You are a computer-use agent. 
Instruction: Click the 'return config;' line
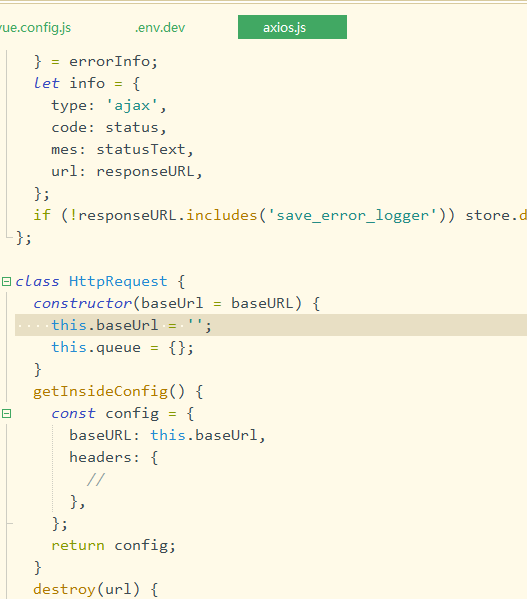(x=113, y=546)
